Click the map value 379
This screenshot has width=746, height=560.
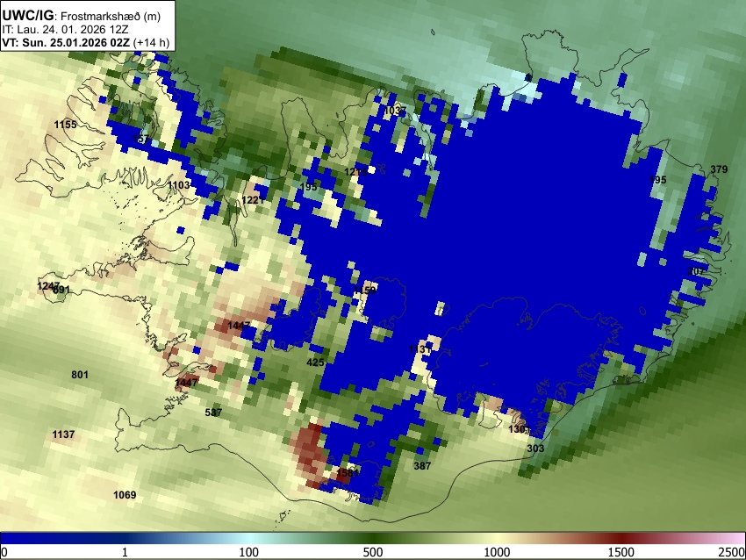coord(719,169)
